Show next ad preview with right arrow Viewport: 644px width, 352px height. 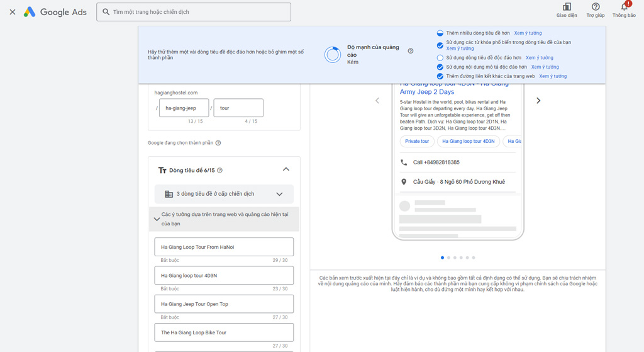[538, 100]
